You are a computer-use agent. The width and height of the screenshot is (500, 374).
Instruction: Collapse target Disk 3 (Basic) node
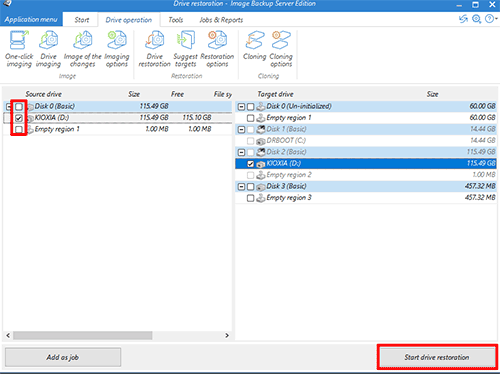pyautogui.click(x=241, y=187)
